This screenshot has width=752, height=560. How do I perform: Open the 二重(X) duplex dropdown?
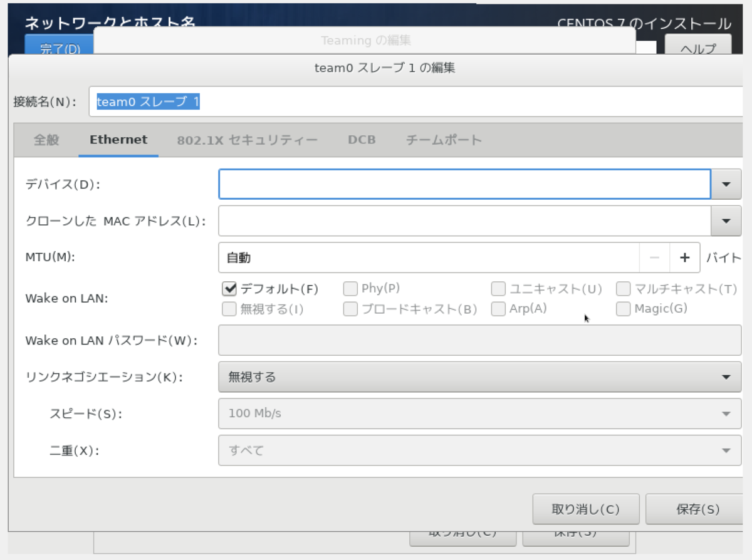pyautogui.click(x=726, y=450)
